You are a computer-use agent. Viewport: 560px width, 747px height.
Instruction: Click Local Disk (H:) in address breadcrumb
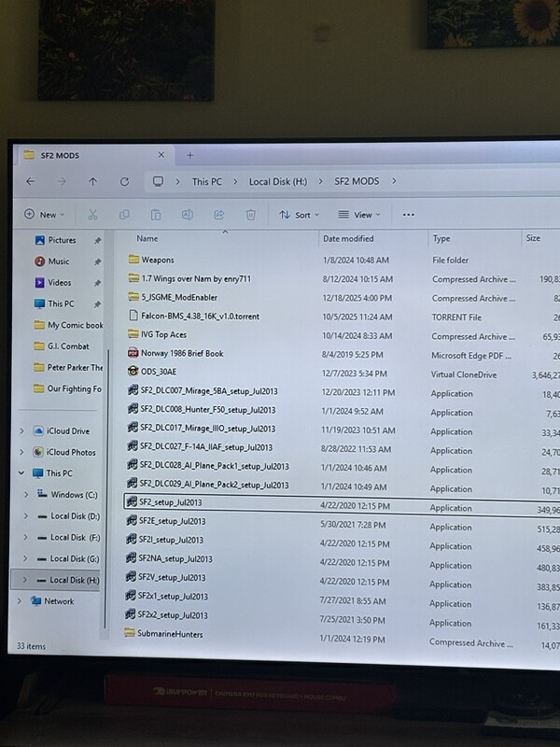[x=278, y=181]
